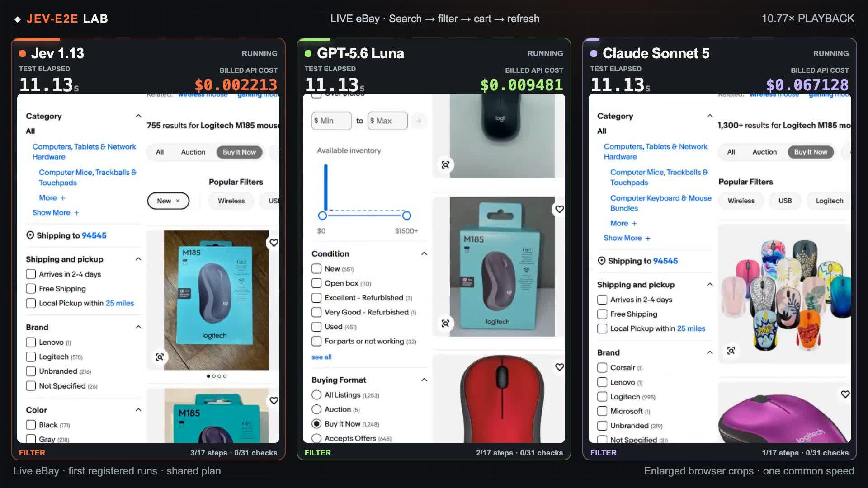Apply USB popular filter in Claude panel
This screenshot has width=868, height=488.
pyautogui.click(x=785, y=201)
